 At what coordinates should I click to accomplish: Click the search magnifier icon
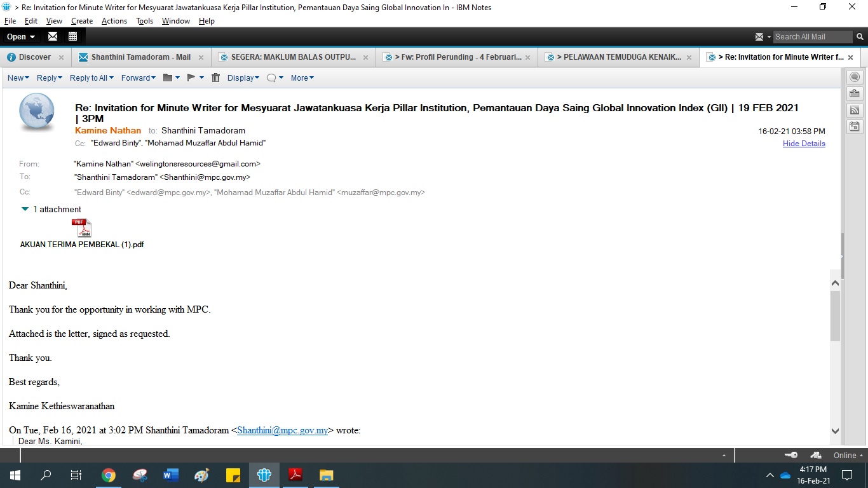click(860, 36)
